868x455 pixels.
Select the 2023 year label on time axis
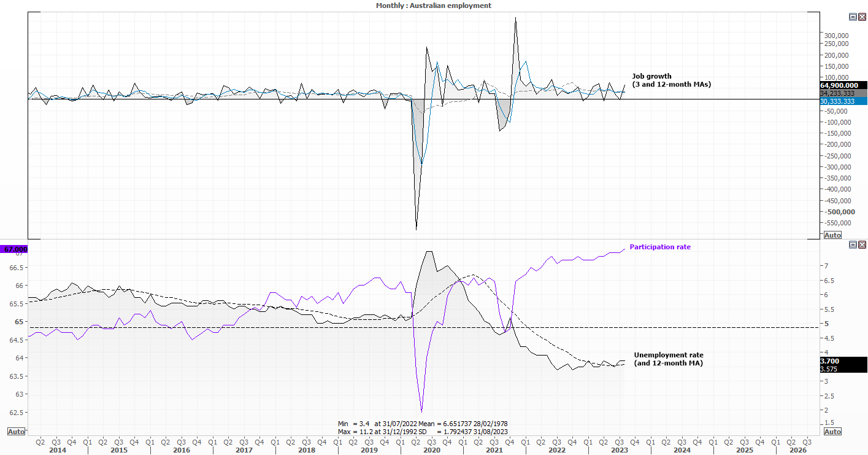coord(620,450)
